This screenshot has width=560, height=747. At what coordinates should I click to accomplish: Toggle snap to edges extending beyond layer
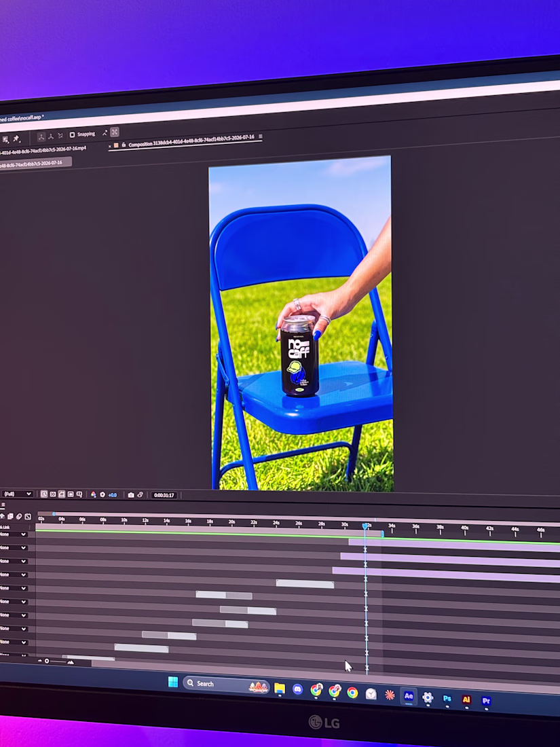point(105,133)
